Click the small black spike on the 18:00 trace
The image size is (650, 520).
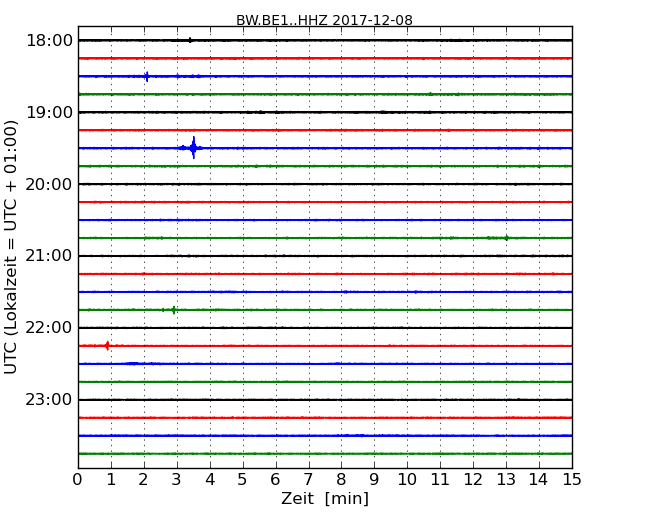(x=190, y=40)
